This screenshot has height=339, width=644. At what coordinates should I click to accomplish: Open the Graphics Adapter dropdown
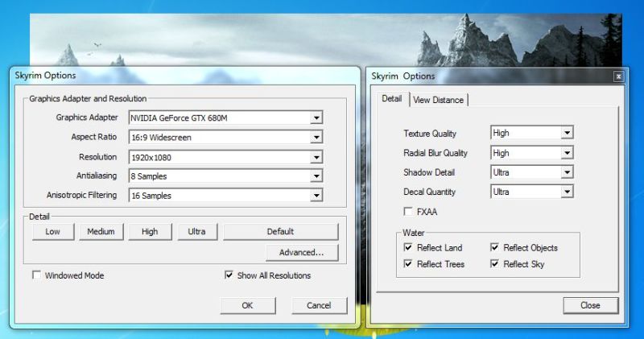(x=317, y=118)
